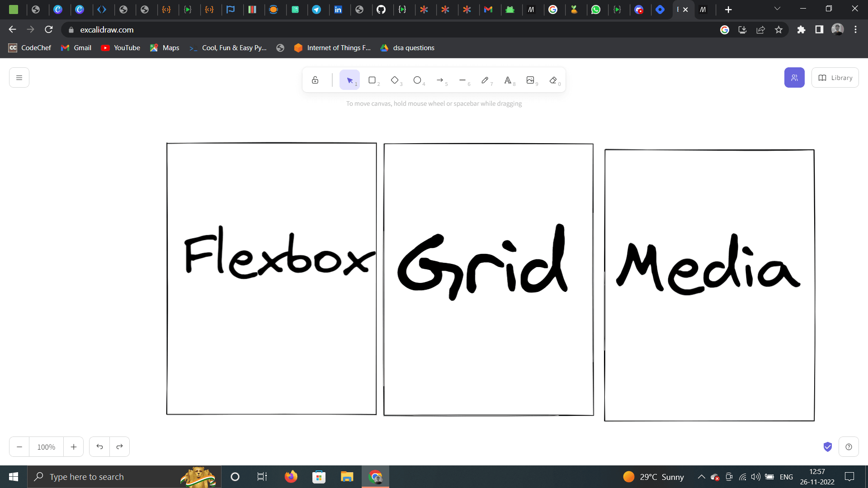This screenshot has width=868, height=488.
Task: Click zoom in plus button
Action: tap(74, 447)
